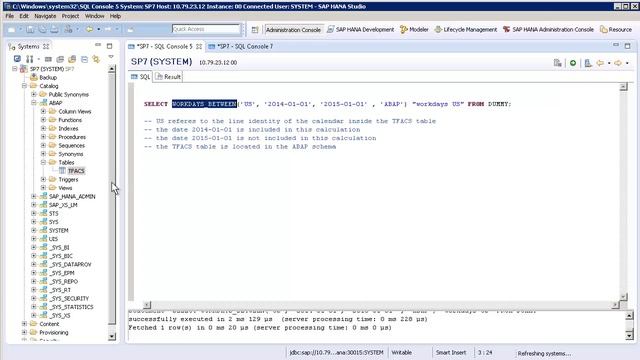Viewport: 640px width, 360px height.
Task: Click the Triggers folder label
Action: [x=68, y=180]
